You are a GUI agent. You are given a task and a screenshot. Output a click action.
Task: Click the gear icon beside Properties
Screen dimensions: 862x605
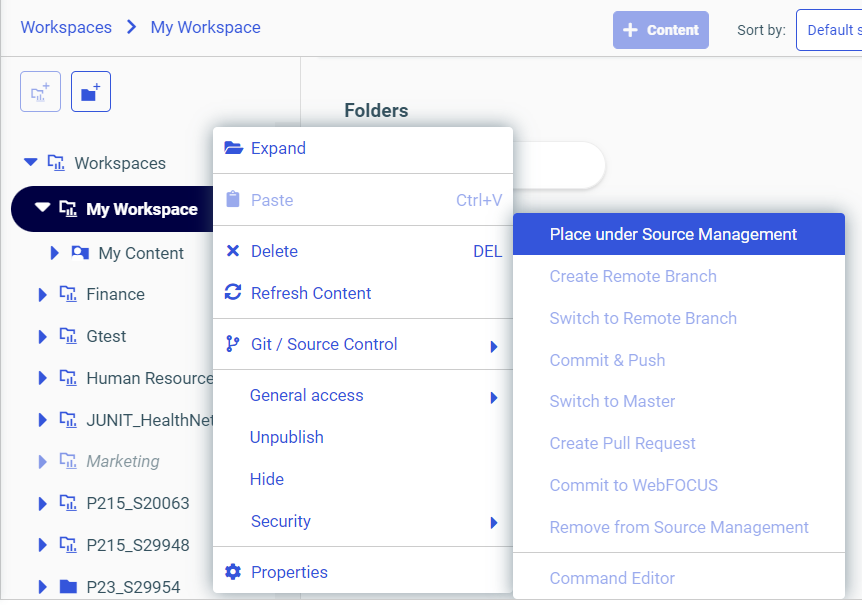pos(234,572)
